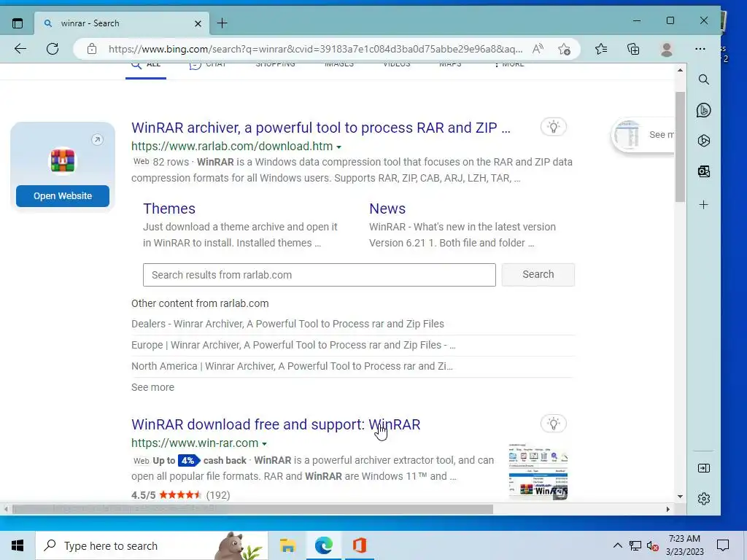Click the address bar URL
Viewport: 747px width, 560px height.
315,49
